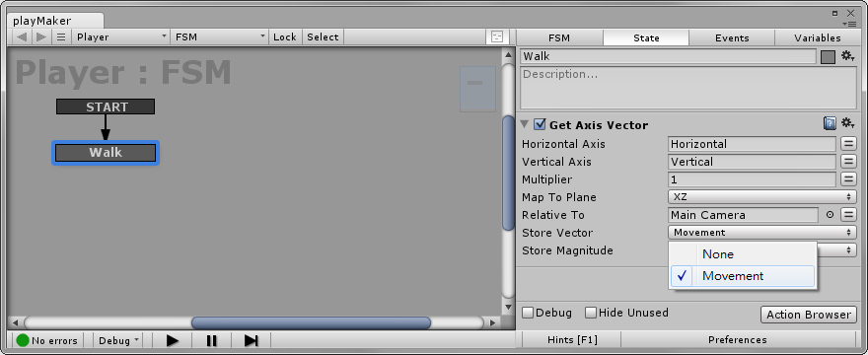The height and width of the screenshot is (355, 868).
Task: Pause the game with the Pause button
Action: point(211,340)
